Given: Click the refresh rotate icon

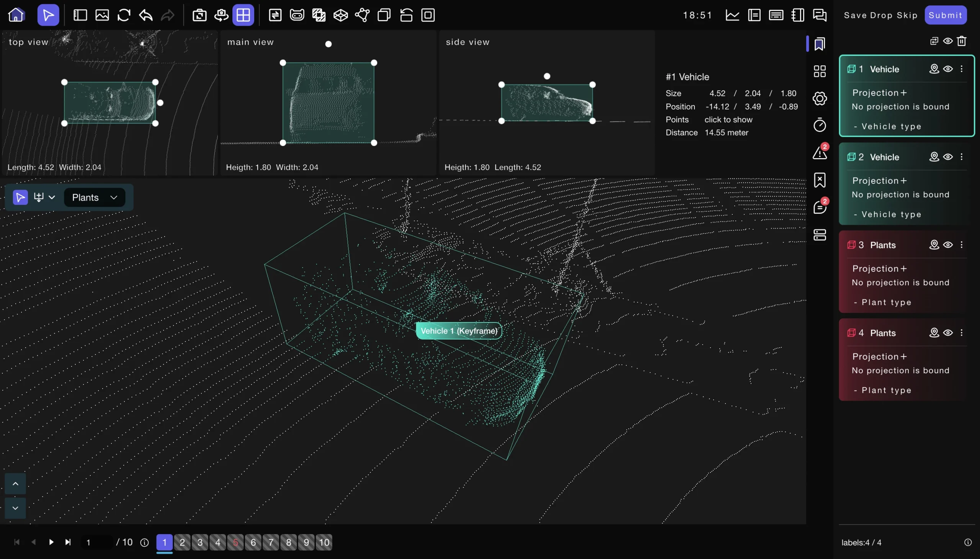Looking at the screenshot, I should tap(124, 15).
